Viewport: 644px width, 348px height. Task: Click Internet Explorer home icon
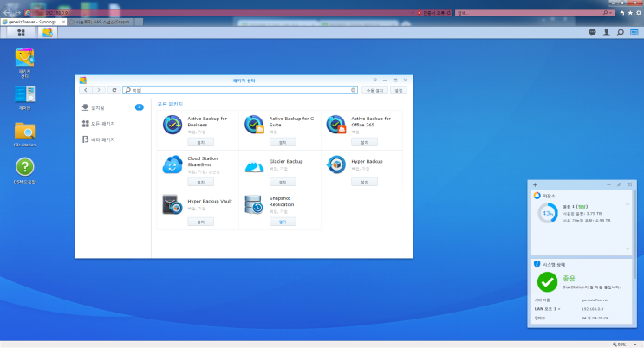click(621, 13)
